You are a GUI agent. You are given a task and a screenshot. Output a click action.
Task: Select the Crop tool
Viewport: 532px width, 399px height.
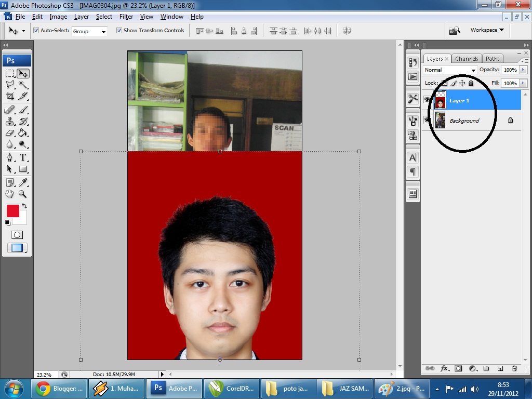pyautogui.click(x=10, y=96)
